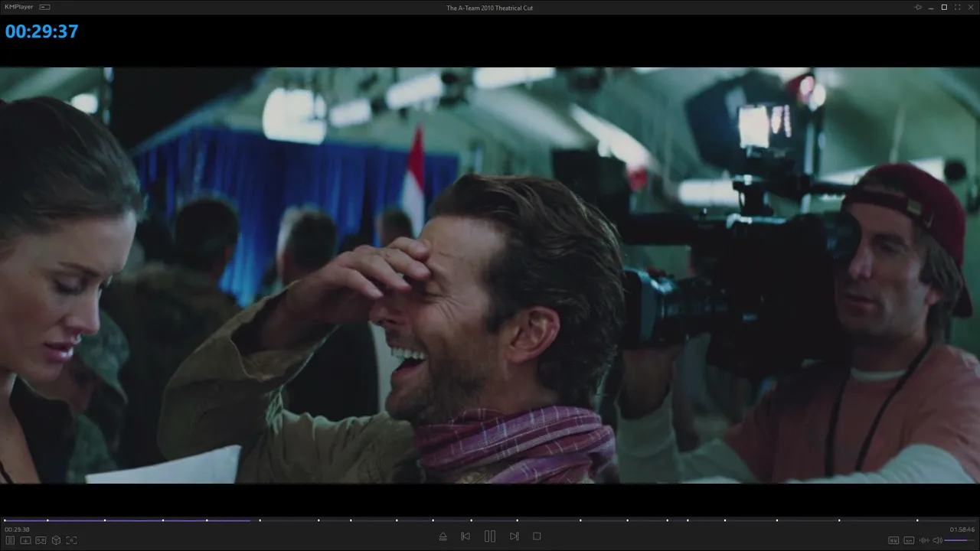The height and width of the screenshot is (551, 980).
Task: Toggle HW hardware acceleration
Action: coord(893,540)
